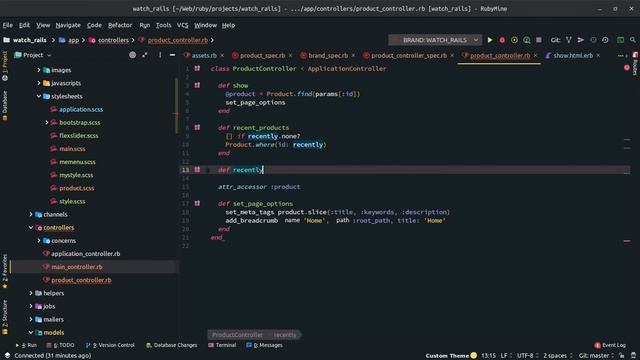This screenshot has width=640, height=360.
Task: Open the Refactor menu
Action: pos(120,25)
